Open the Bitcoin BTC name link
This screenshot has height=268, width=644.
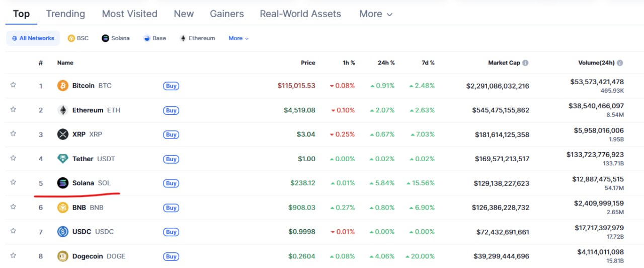click(x=92, y=86)
